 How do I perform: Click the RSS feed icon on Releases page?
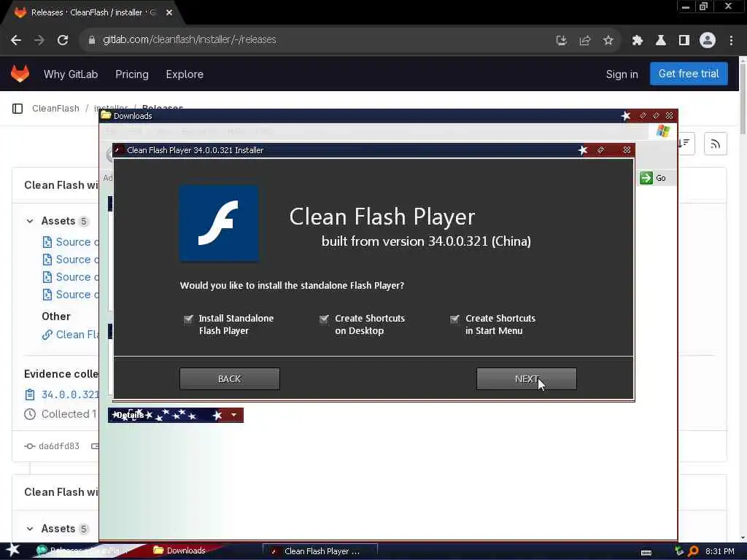(716, 144)
